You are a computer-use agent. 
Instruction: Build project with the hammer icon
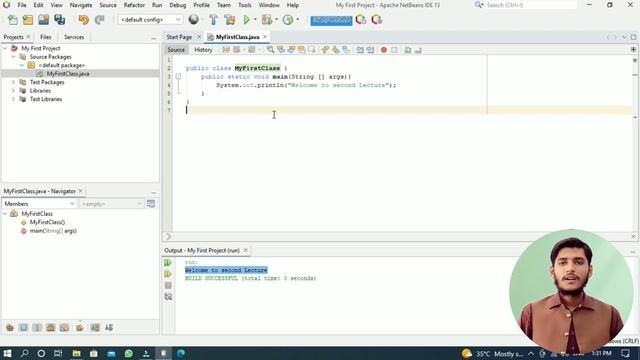pos(213,20)
